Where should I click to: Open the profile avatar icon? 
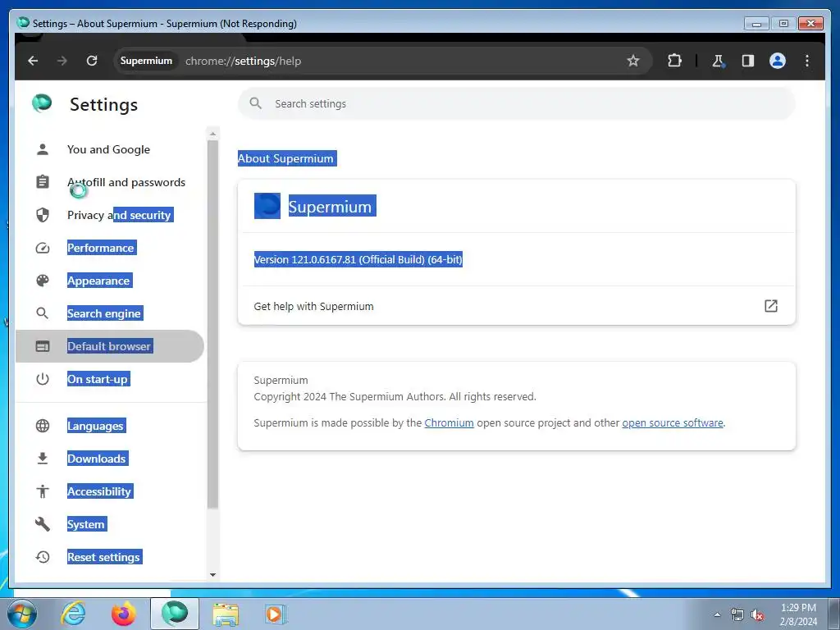click(x=778, y=61)
